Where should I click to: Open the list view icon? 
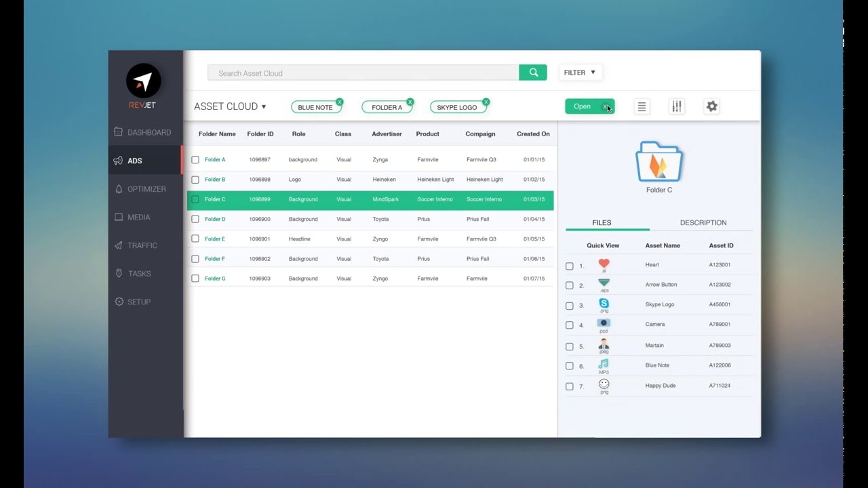click(x=642, y=106)
